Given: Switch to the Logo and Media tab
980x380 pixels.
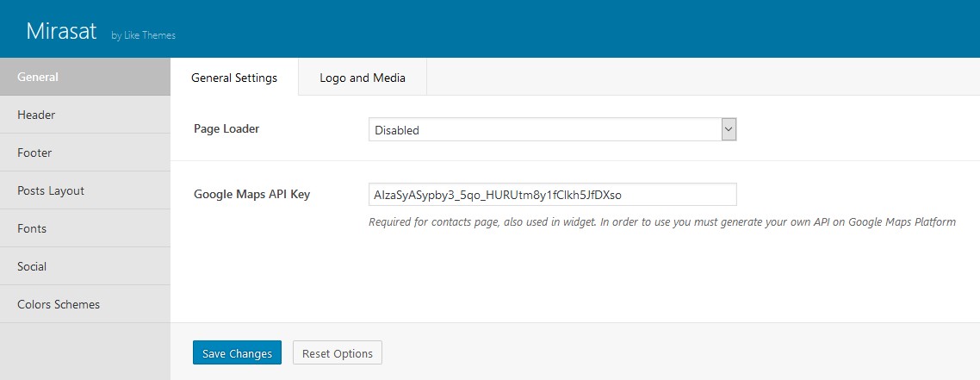Looking at the screenshot, I should [x=363, y=78].
